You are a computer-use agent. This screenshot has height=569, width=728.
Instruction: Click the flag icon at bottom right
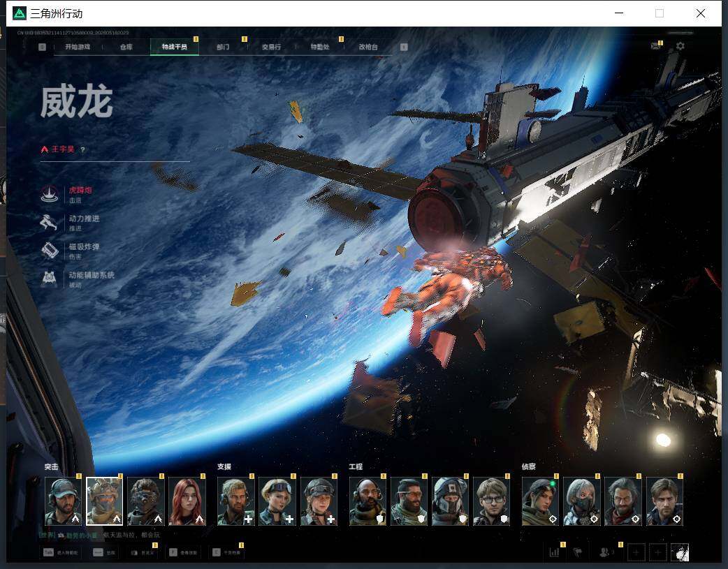pos(578,552)
